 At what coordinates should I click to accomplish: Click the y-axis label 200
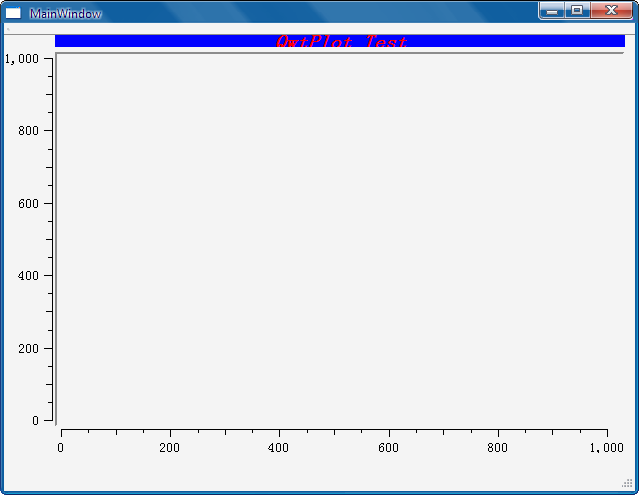point(29,348)
